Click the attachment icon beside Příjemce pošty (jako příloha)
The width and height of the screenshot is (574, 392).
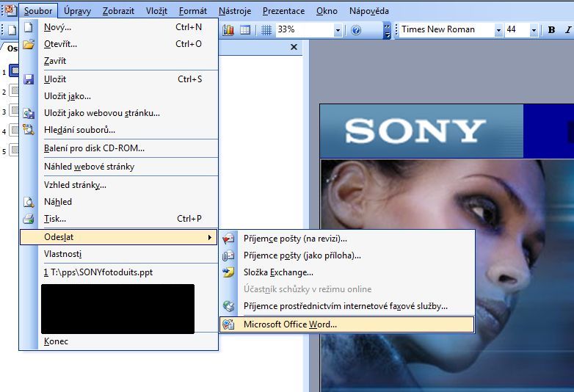coord(228,255)
